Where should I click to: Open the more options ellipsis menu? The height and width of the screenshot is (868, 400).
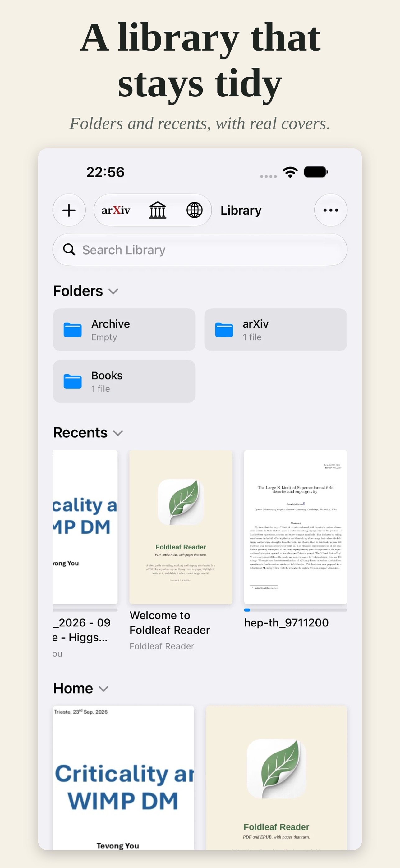[331, 210]
